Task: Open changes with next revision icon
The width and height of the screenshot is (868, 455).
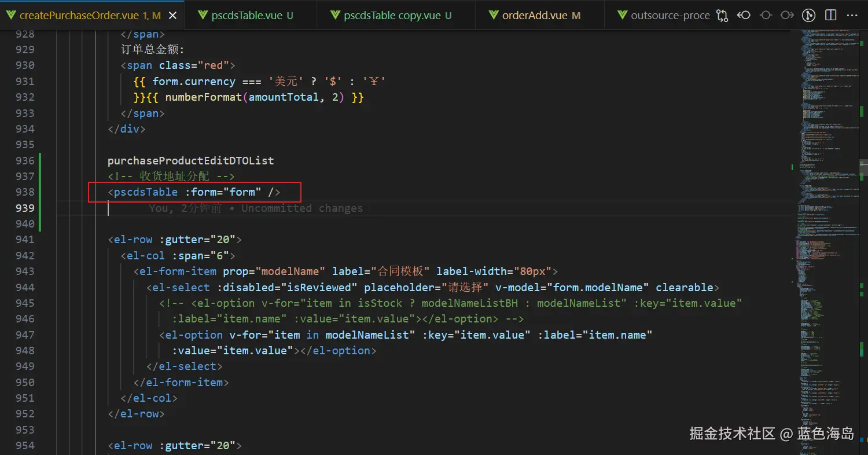Action: [787, 16]
